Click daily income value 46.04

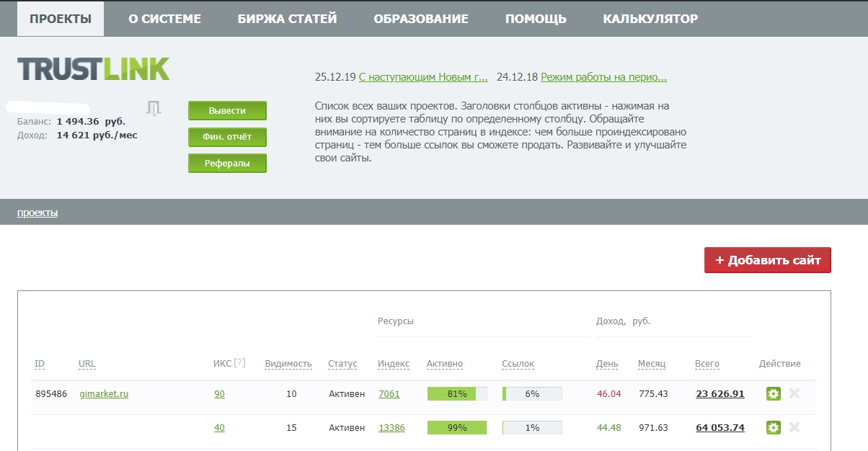(608, 393)
